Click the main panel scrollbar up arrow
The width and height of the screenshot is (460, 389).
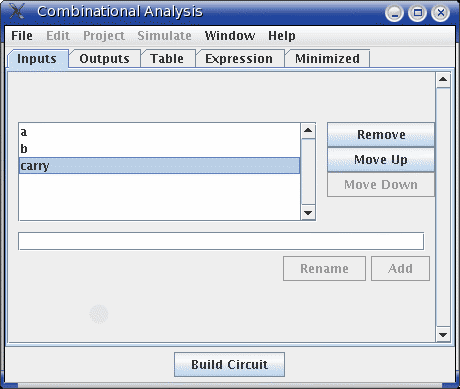click(x=443, y=80)
